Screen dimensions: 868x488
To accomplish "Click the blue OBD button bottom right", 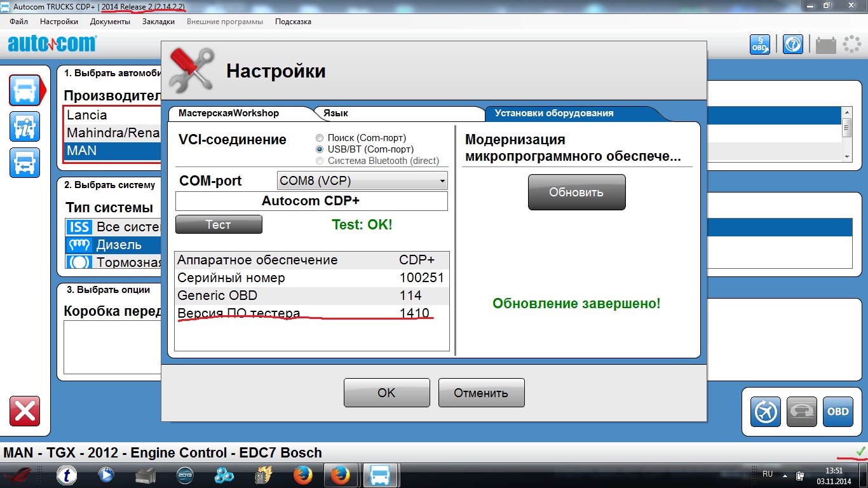I will [837, 411].
